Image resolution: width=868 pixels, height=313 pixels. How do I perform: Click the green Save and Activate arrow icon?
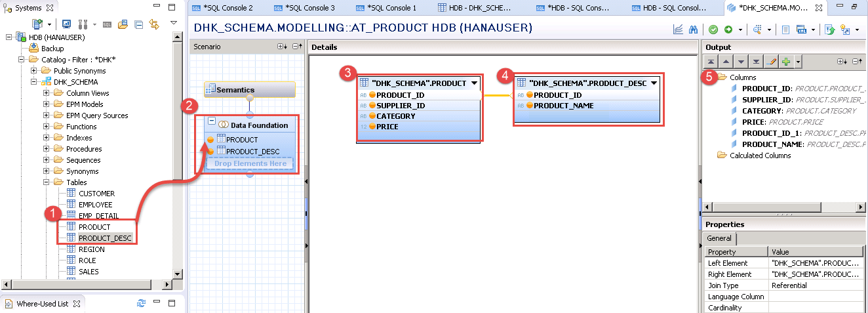(x=728, y=30)
